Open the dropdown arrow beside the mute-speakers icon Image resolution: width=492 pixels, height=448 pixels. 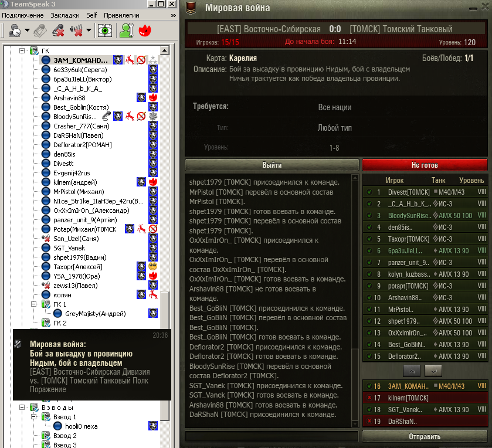(89, 30)
